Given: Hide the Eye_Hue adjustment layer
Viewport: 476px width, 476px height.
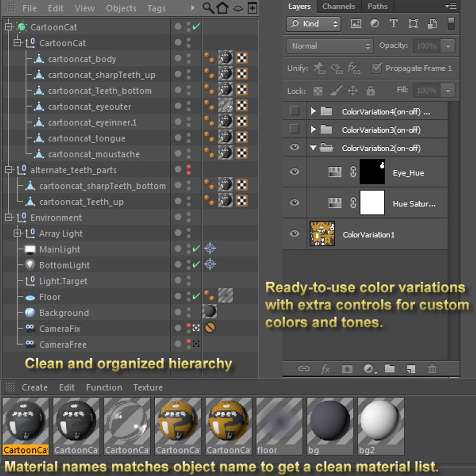Looking at the screenshot, I should click(294, 171).
